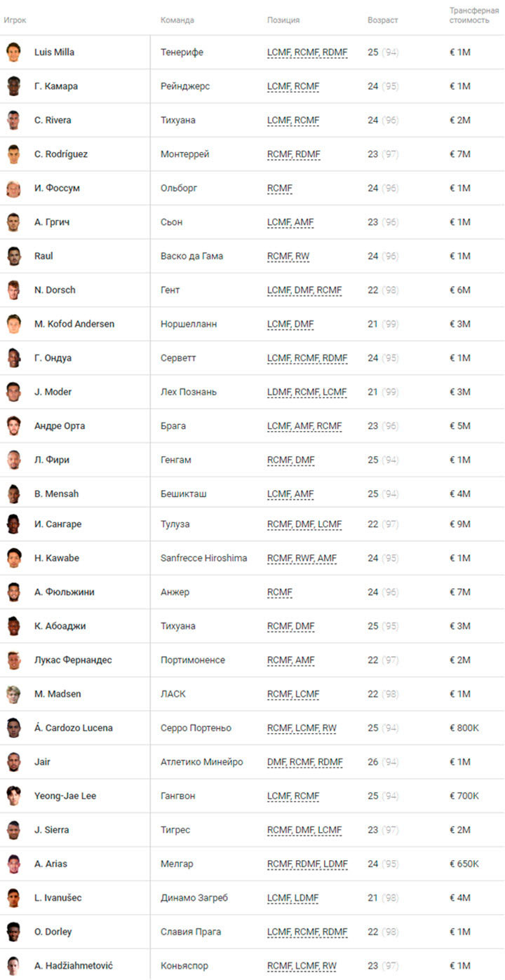Click Luis Milla's player avatar
Screen dimensions: 505x980
click(13, 52)
